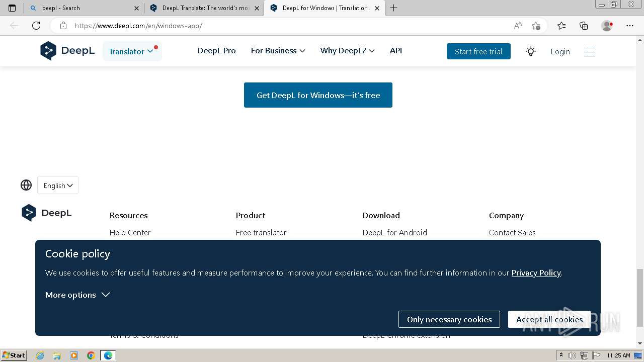Open the Contact Sales link
The width and height of the screenshot is (644, 362).
(x=512, y=232)
